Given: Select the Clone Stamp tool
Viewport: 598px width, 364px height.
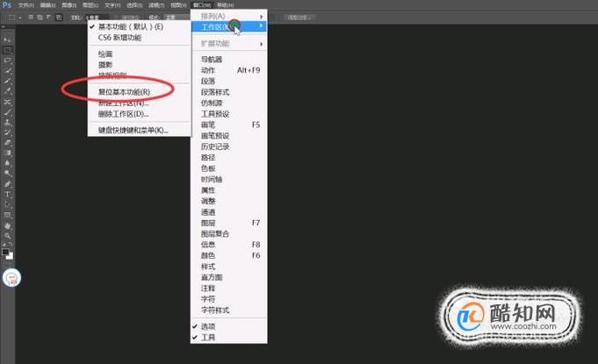Looking at the screenshot, I should (x=7, y=123).
